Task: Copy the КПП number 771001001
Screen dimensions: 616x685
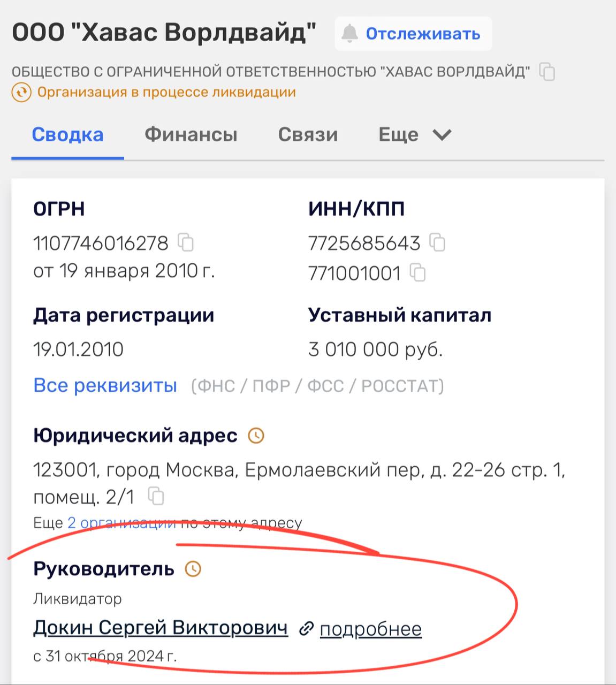Action: (417, 273)
